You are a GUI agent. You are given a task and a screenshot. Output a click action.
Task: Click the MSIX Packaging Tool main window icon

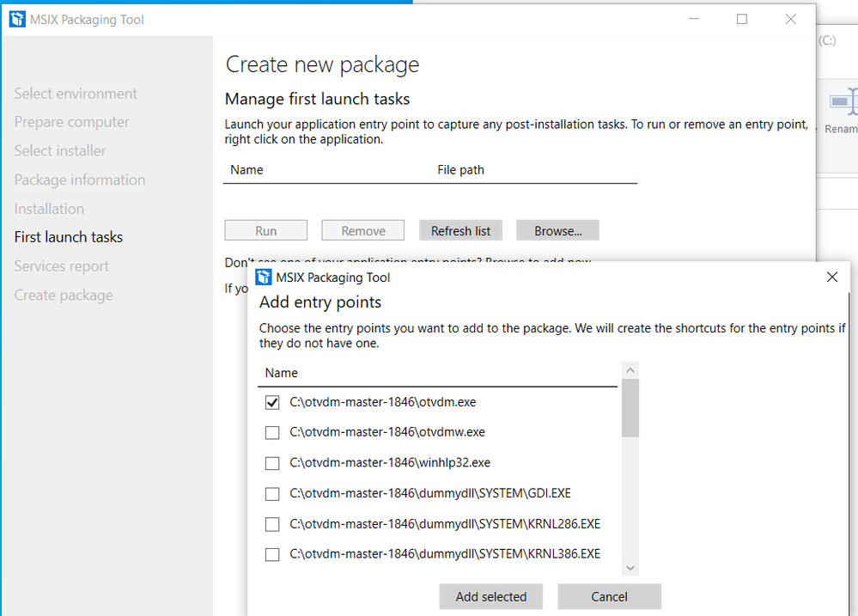click(17, 19)
